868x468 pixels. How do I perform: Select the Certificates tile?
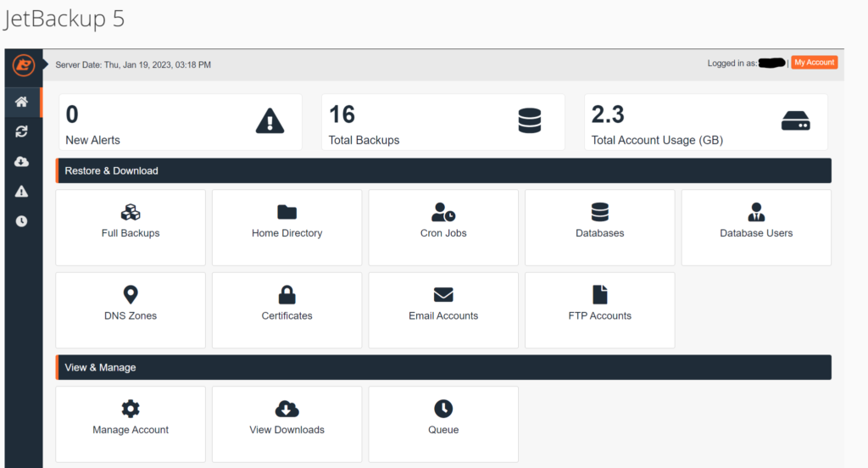click(287, 309)
